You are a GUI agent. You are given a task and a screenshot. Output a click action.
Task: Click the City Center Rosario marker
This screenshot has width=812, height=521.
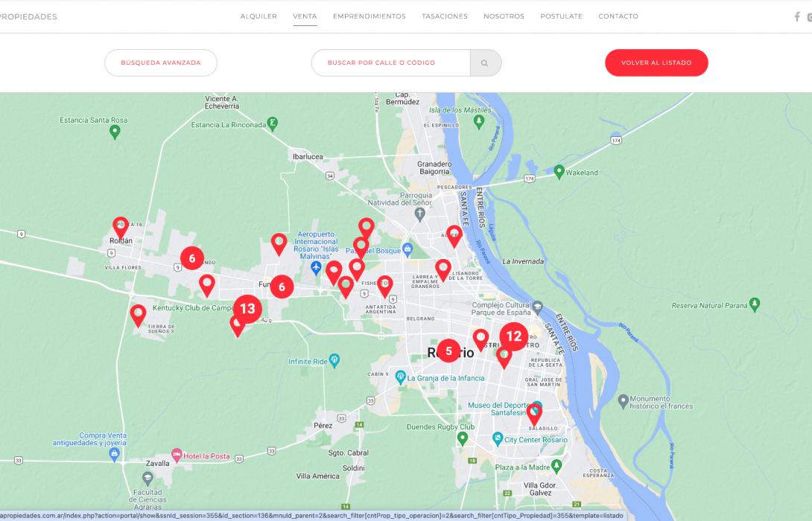click(x=498, y=438)
